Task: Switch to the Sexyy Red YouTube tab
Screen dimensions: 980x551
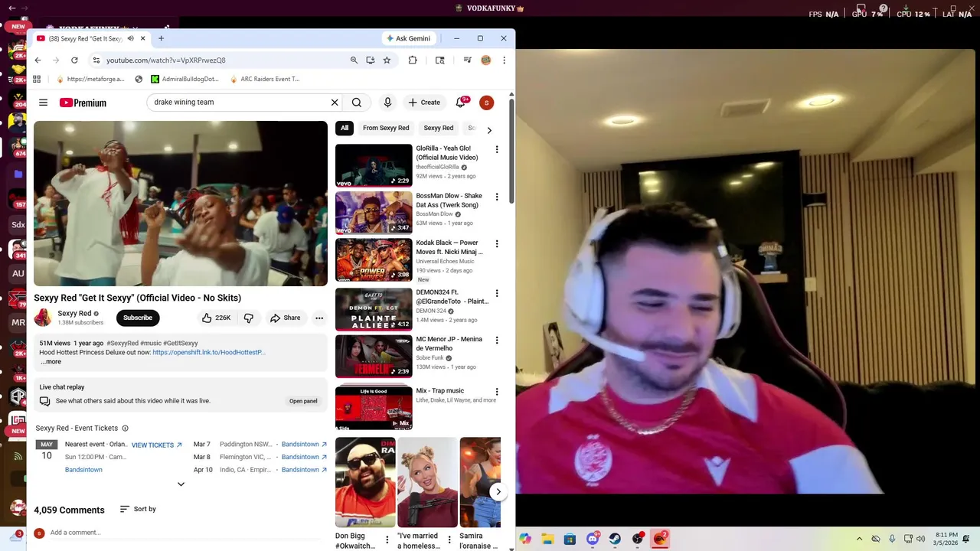Action: [x=84, y=38]
